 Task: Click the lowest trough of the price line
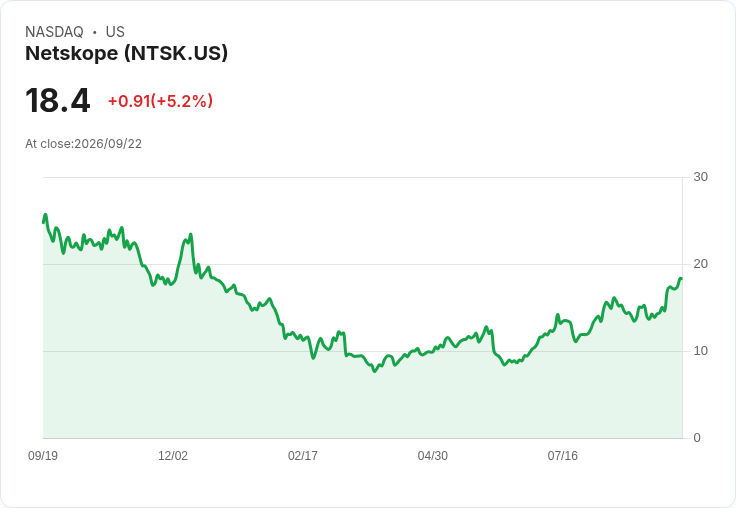(x=375, y=371)
